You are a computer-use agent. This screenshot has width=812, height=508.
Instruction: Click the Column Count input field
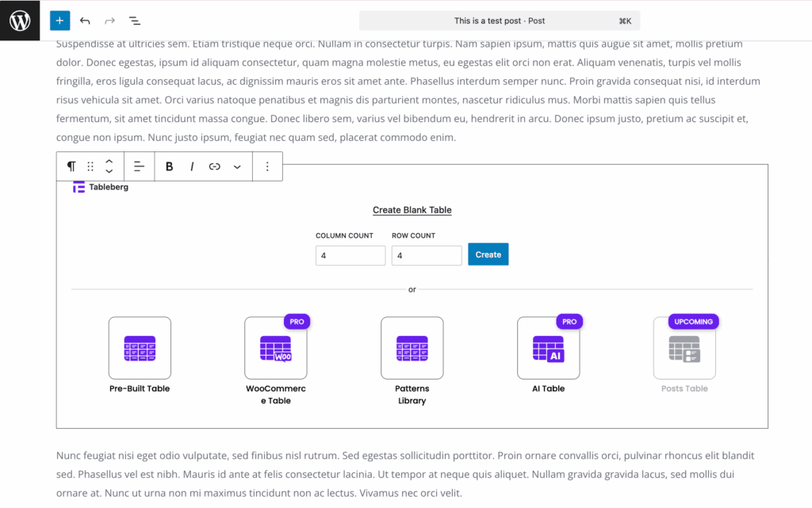click(x=350, y=255)
